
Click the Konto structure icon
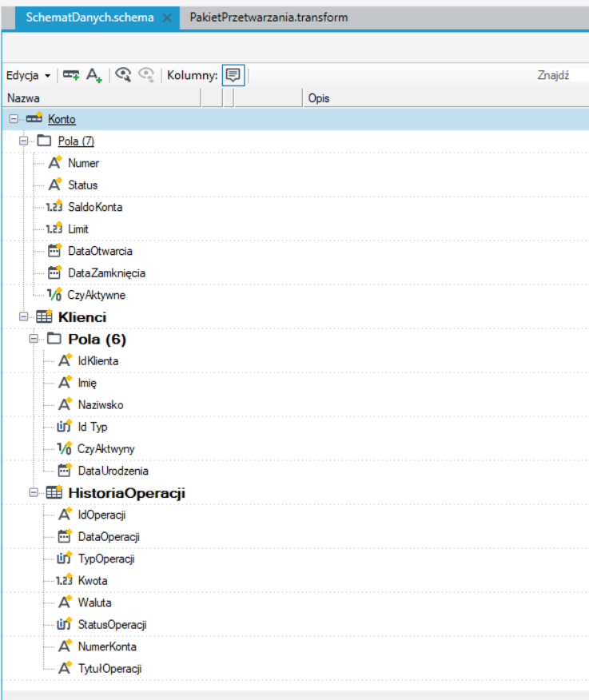(34, 117)
